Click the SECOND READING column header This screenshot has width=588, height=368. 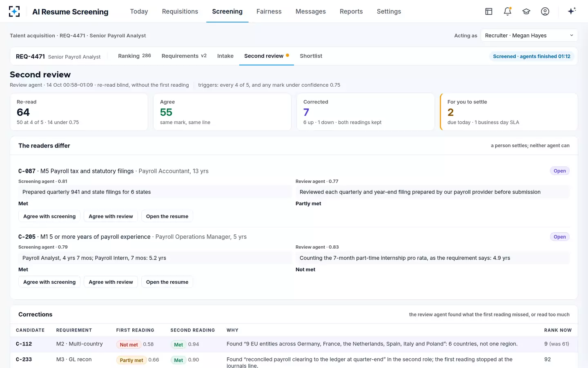[193, 330]
